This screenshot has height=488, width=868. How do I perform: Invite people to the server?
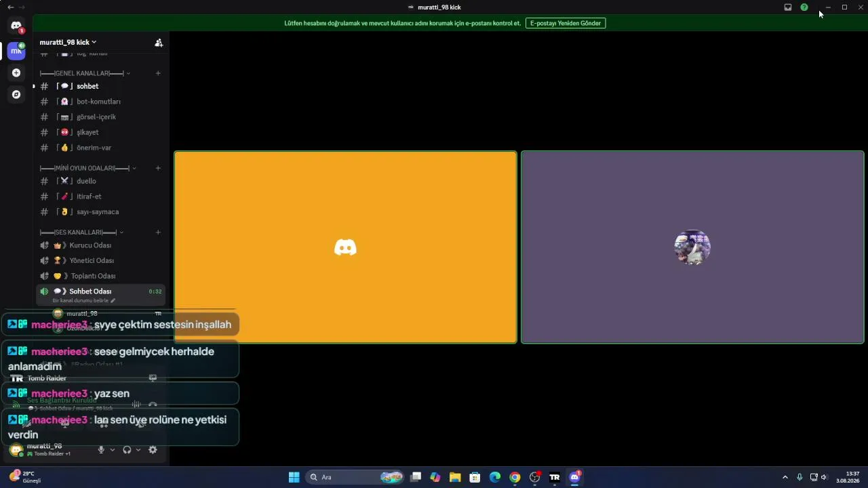click(159, 42)
